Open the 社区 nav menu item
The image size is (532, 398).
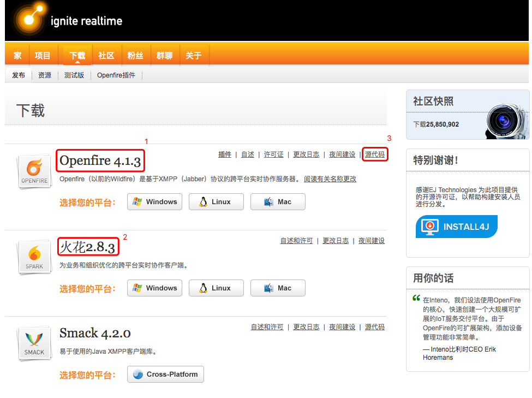pos(106,55)
